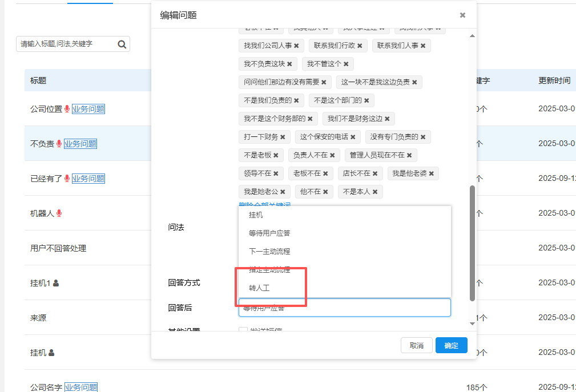Viewport: 576px width, 392px height.
Task: Delete the 联系我们行政 keyword tag
Action: click(360, 46)
